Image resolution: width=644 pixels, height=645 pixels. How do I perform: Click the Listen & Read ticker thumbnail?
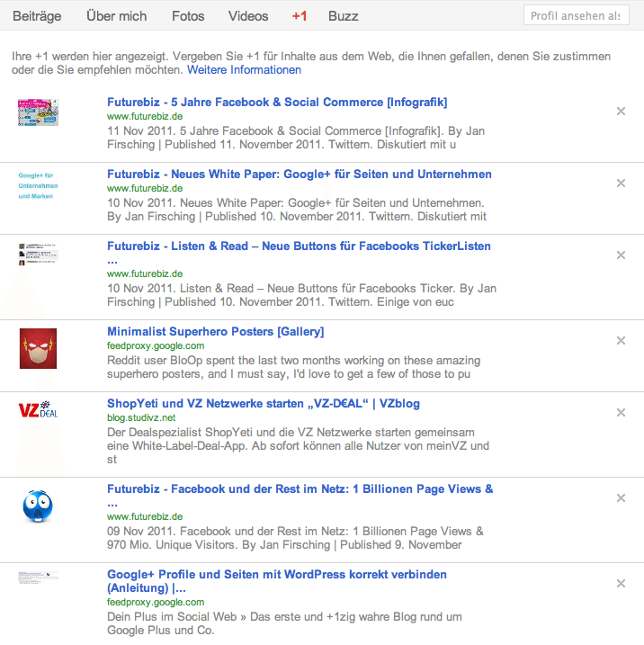38,255
